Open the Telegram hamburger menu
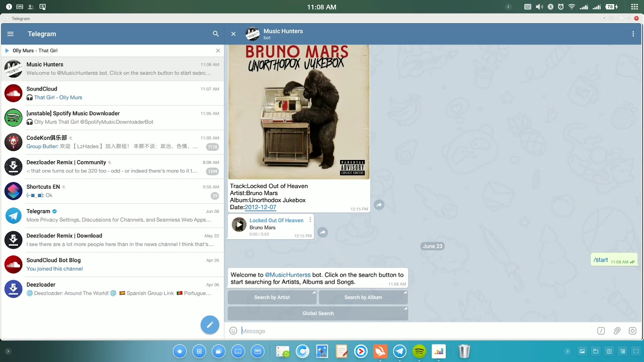The image size is (644, 362). point(11,34)
